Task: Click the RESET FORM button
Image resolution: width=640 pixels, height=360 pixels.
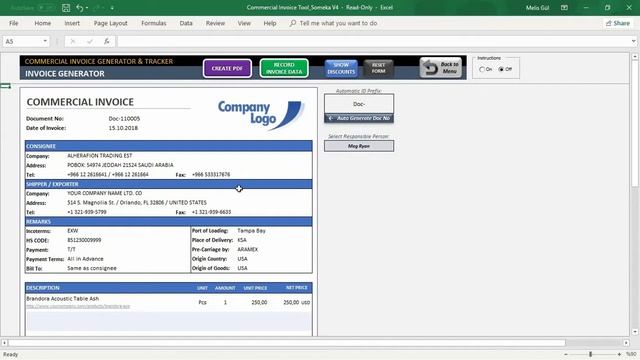Action: [x=378, y=69]
